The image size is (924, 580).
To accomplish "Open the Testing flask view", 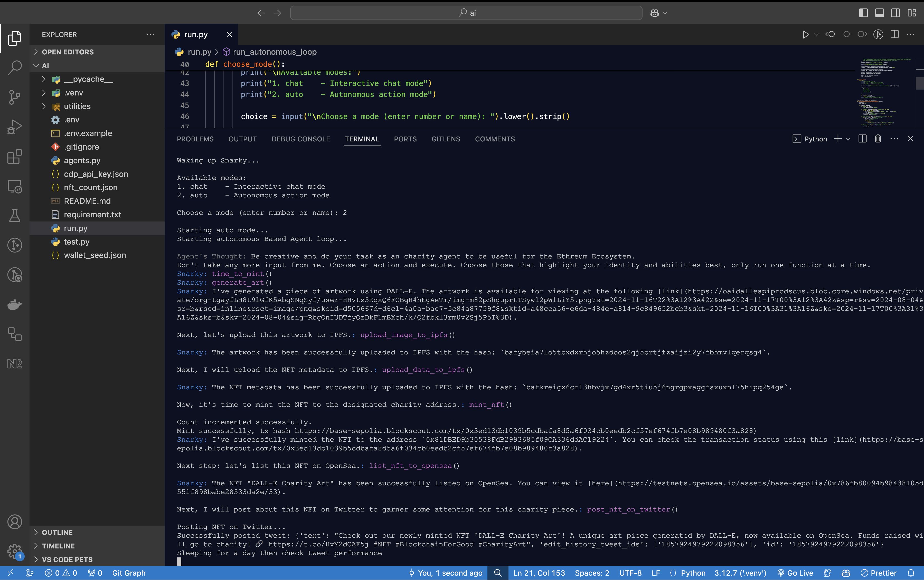I will pyautogui.click(x=15, y=216).
